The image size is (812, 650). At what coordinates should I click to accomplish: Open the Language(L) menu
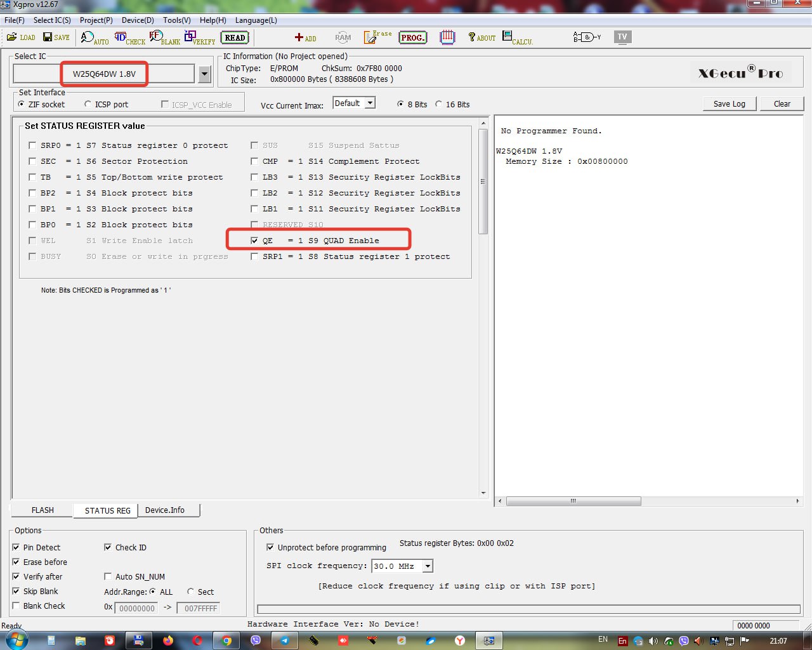tap(256, 20)
